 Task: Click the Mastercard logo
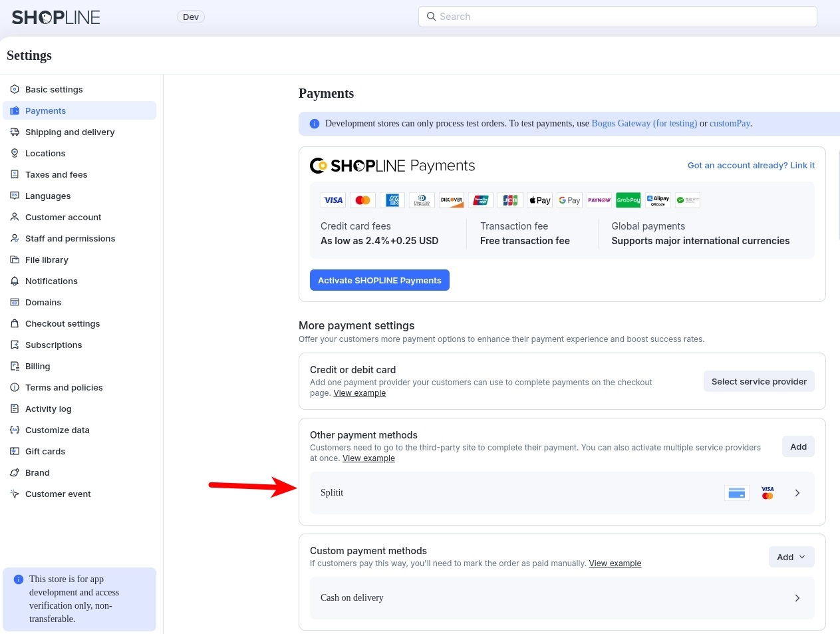click(363, 200)
